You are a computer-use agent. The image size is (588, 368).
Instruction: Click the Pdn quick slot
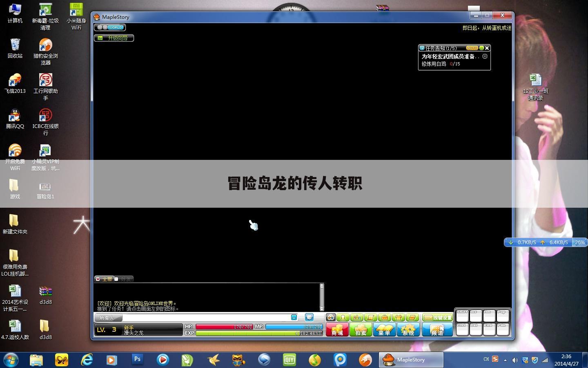click(503, 329)
